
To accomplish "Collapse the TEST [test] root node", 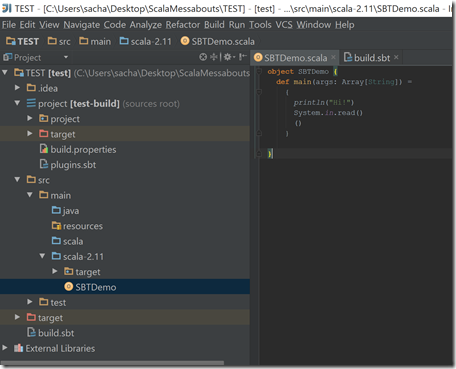I will (x=5, y=72).
